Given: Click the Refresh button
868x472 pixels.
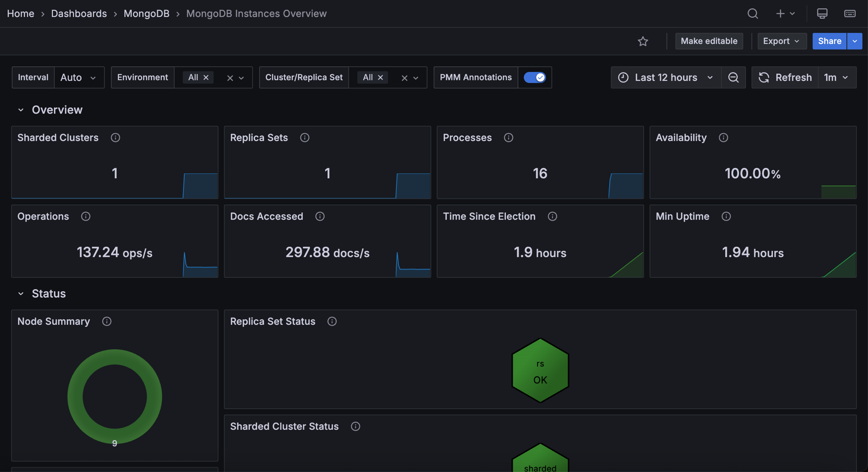Looking at the screenshot, I should click(x=785, y=78).
